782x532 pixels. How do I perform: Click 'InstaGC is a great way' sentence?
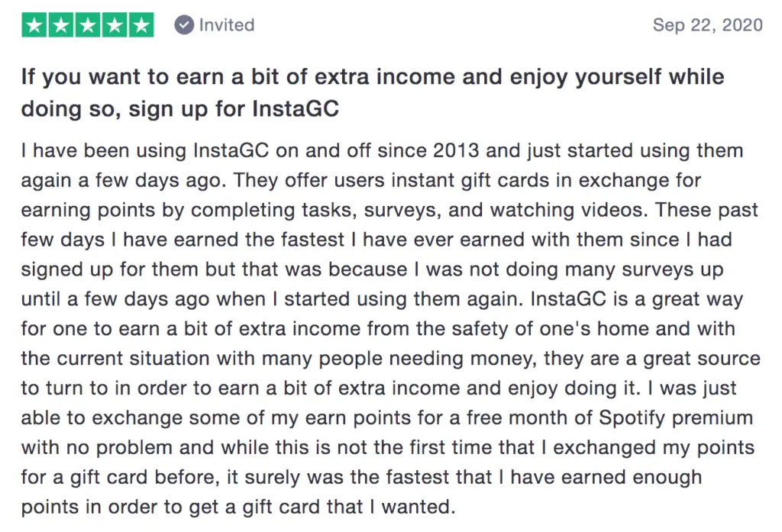pos(637,299)
